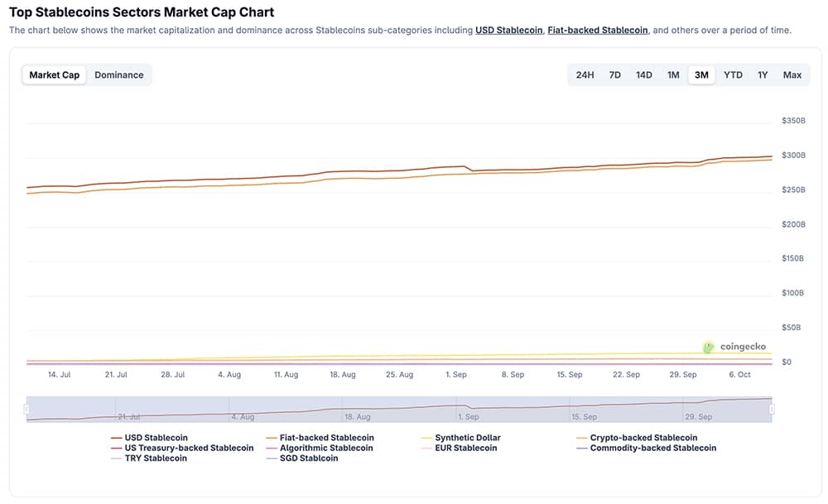Switch to the Dominance tab

tap(119, 75)
